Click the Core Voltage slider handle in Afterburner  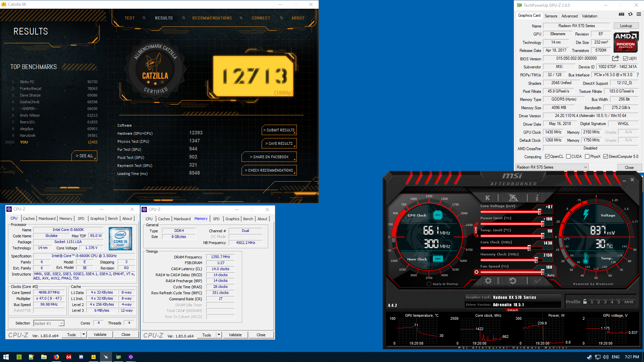540,212
